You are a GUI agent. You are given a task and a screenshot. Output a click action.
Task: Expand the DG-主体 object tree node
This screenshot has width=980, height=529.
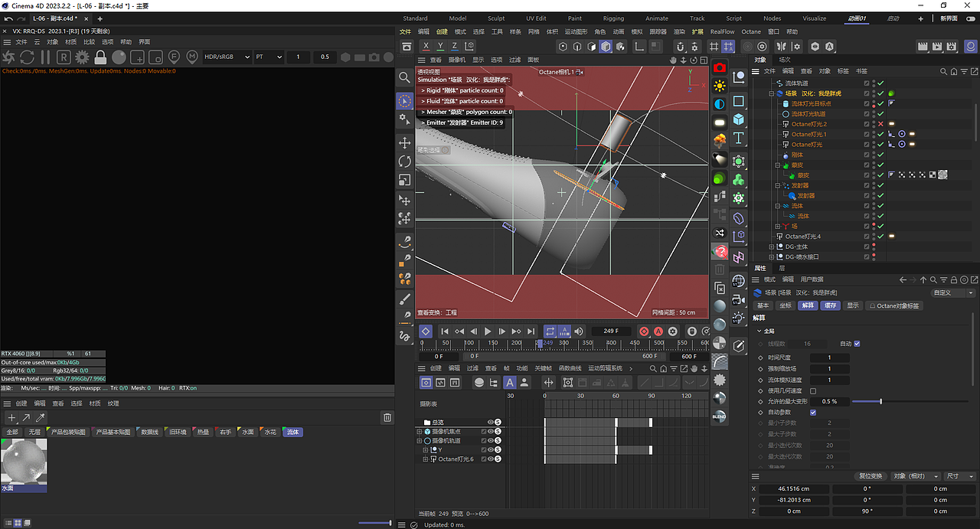(x=772, y=247)
